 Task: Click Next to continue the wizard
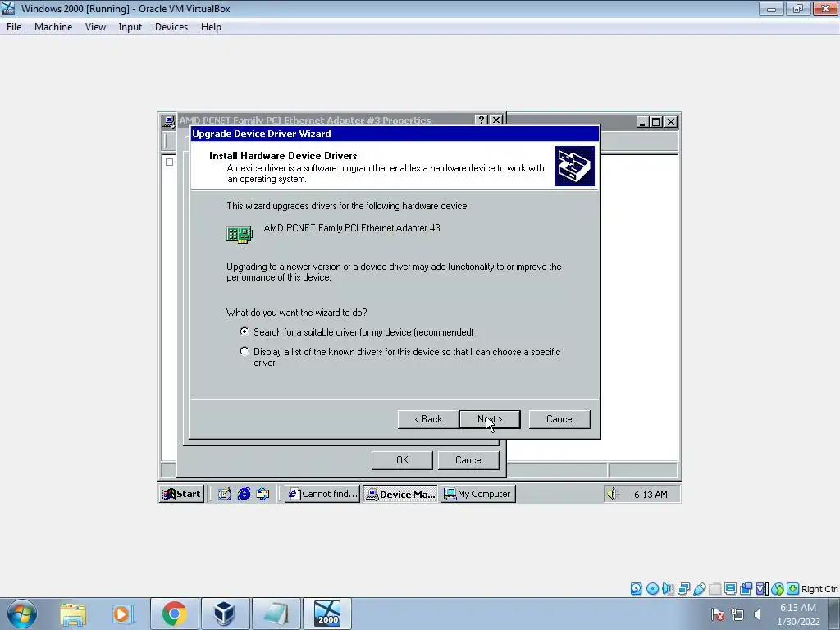pos(490,419)
